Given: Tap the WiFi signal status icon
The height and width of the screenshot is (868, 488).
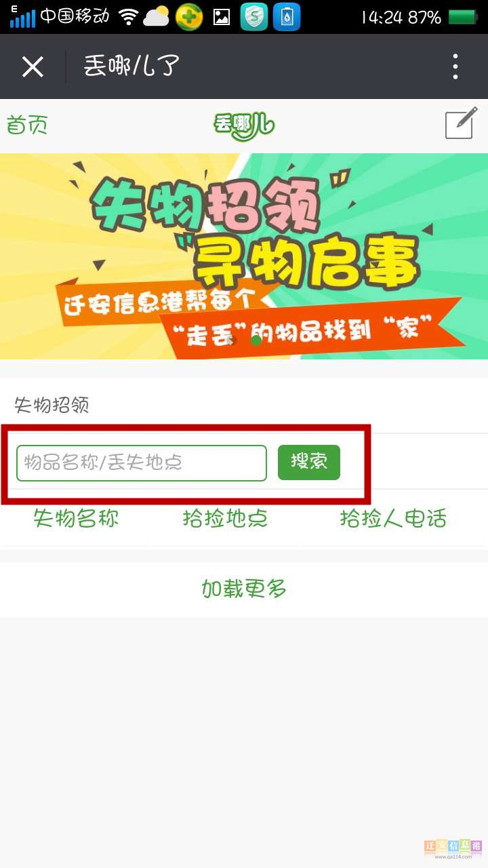Looking at the screenshot, I should coord(127,17).
